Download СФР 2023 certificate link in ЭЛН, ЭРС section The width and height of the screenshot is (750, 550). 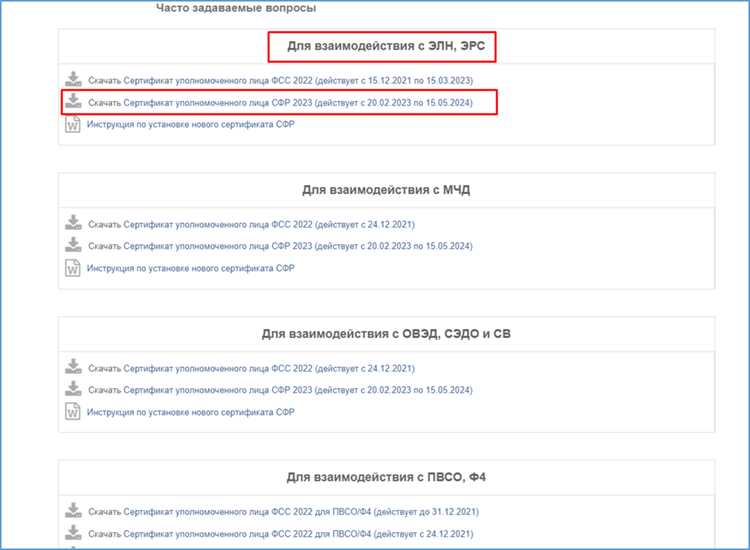point(280,103)
